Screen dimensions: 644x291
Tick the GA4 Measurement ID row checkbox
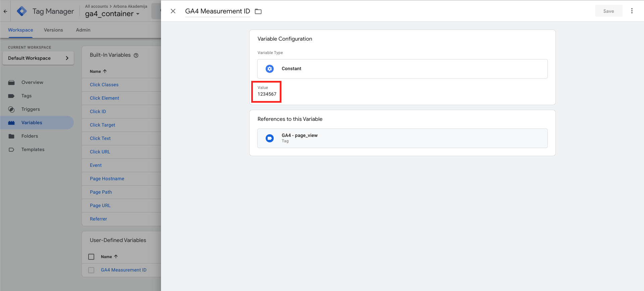coord(91,270)
